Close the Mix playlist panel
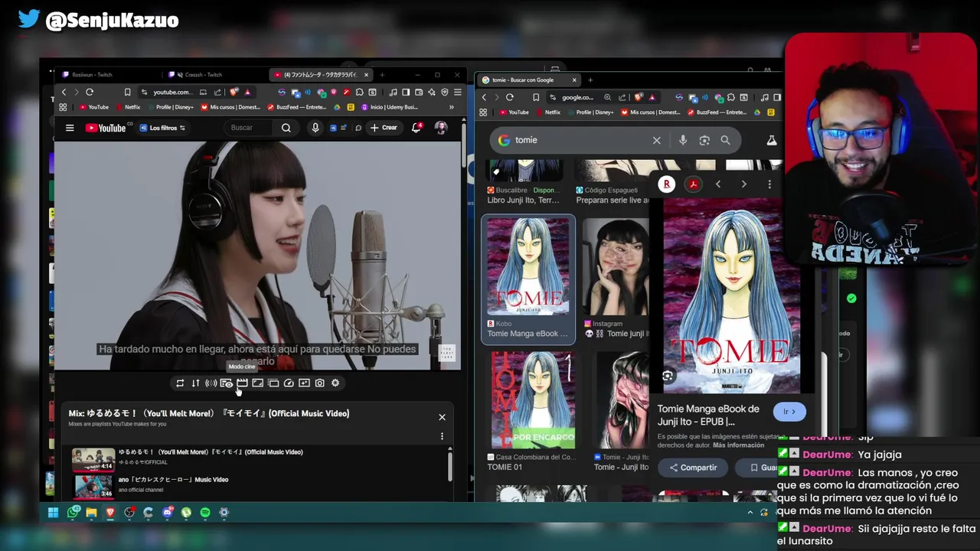The width and height of the screenshot is (980, 551). (442, 417)
